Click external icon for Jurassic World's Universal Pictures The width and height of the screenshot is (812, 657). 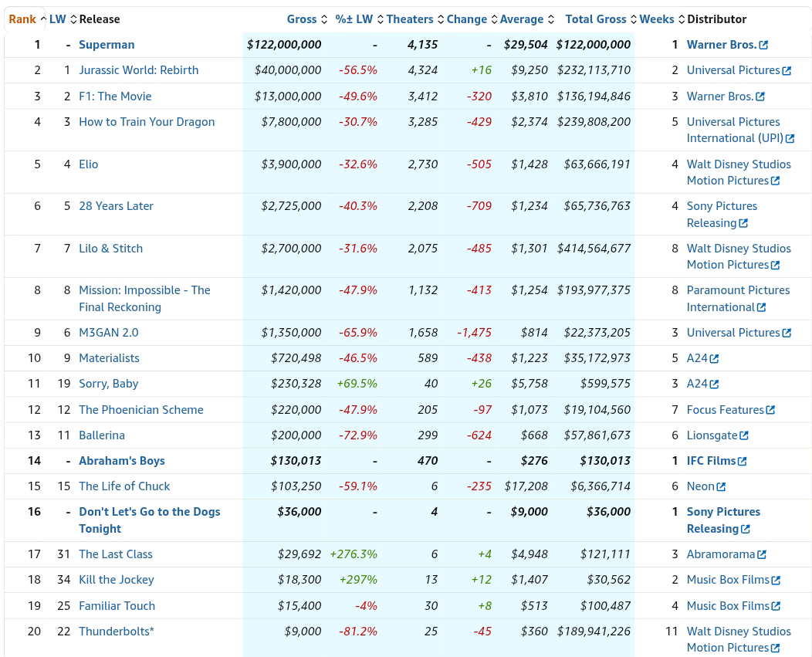(787, 70)
